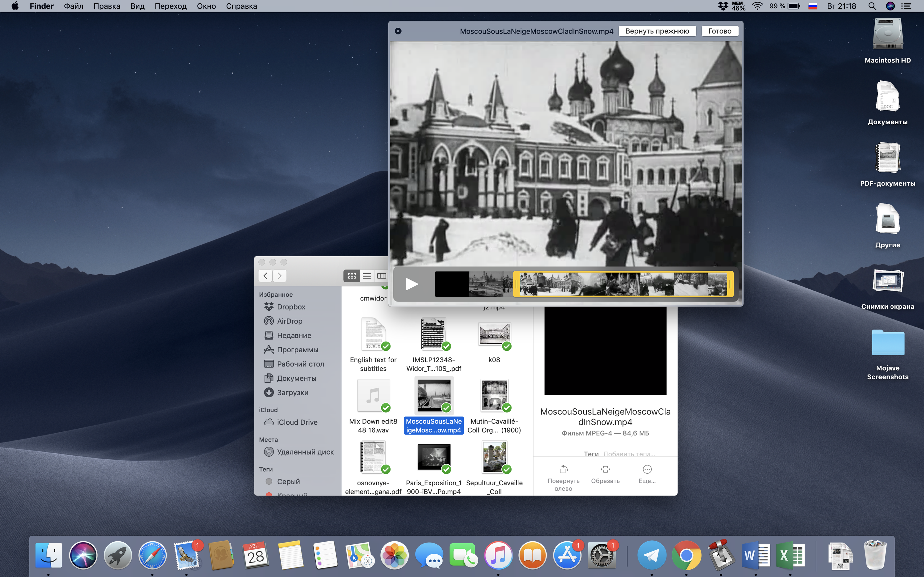924x577 pixels.
Task: Open iCloud Drive in sidebar
Action: click(297, 422)
